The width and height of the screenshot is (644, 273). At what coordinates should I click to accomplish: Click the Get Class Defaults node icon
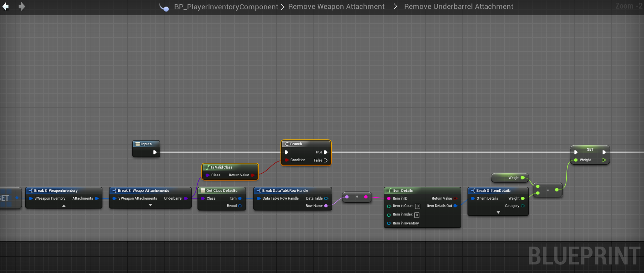pos(203,191)
